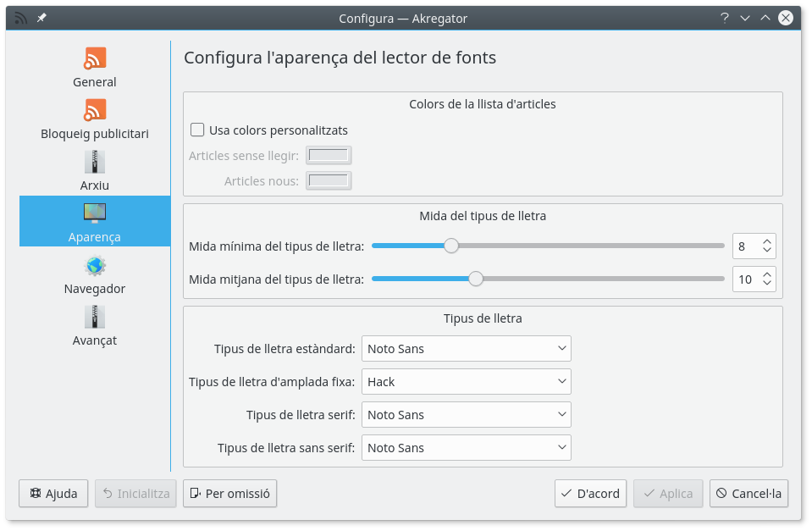
Task: Click the Cancel·la button
Action: (748, 494)
